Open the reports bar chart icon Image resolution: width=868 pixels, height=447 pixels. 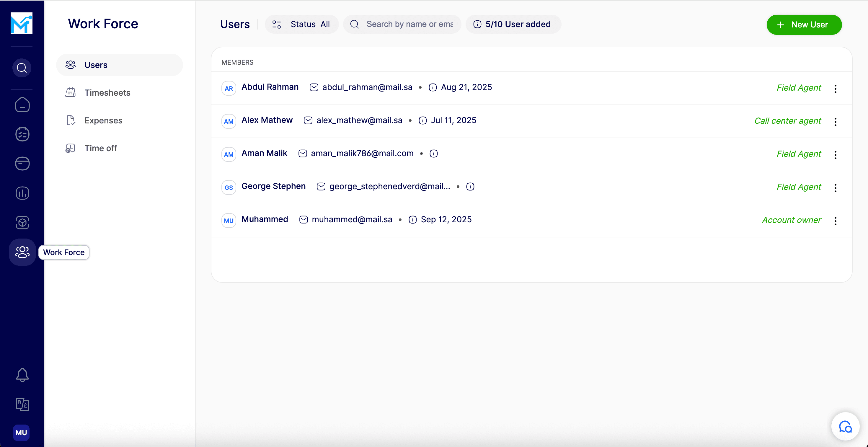[x=22, y=193]
